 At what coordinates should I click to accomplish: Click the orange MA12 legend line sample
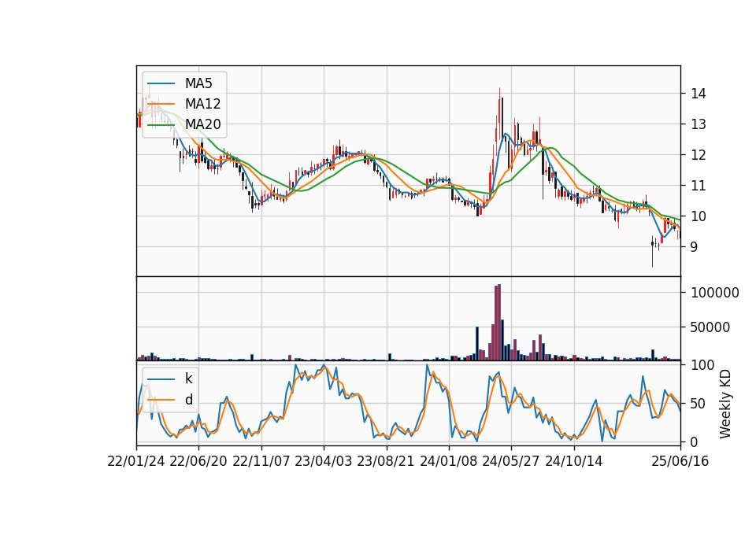[x=161, y=104]
